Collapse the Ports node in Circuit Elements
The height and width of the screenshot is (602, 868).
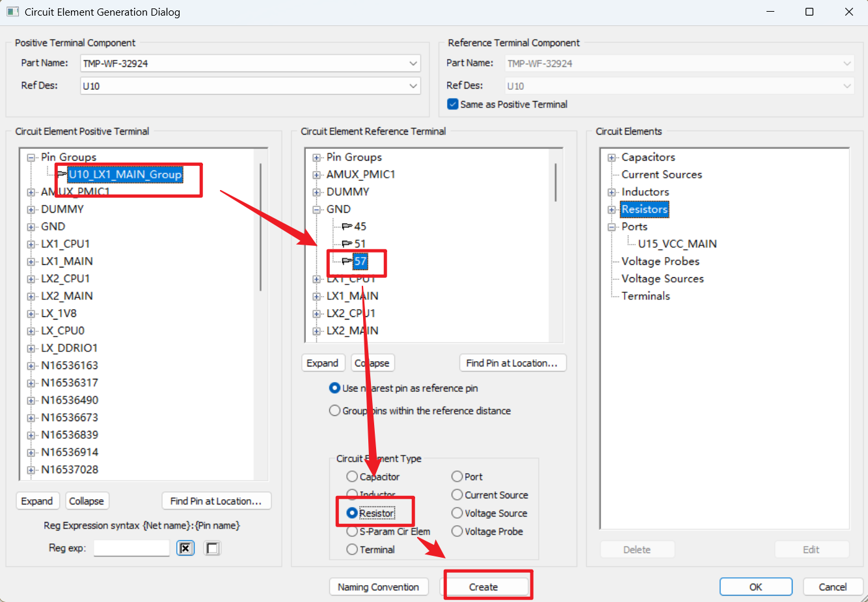(612, 227)
